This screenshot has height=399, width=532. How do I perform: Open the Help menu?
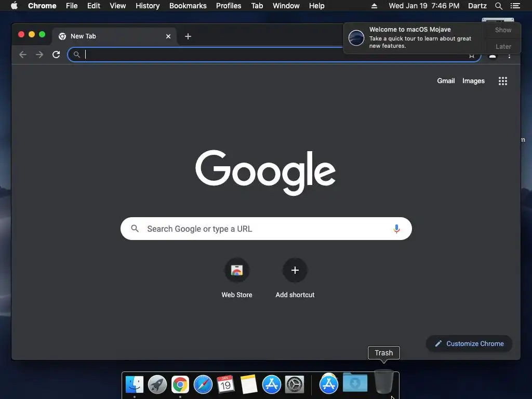(316, 6)
